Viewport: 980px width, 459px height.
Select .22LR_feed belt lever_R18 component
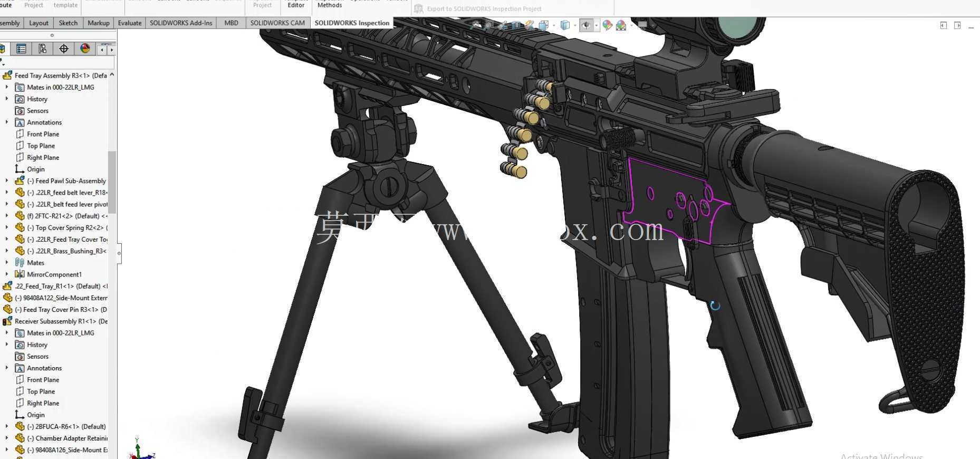(61, 193)
